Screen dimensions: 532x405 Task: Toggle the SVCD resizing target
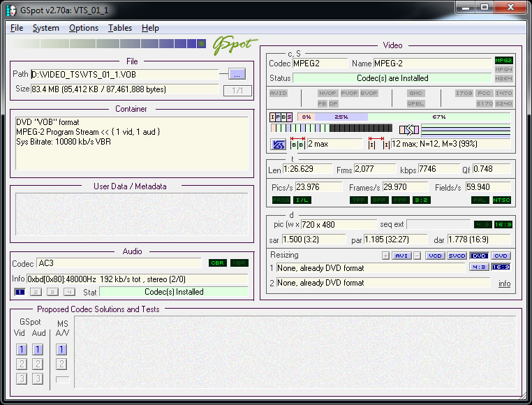pyautogui.click(x=457, y=256)
